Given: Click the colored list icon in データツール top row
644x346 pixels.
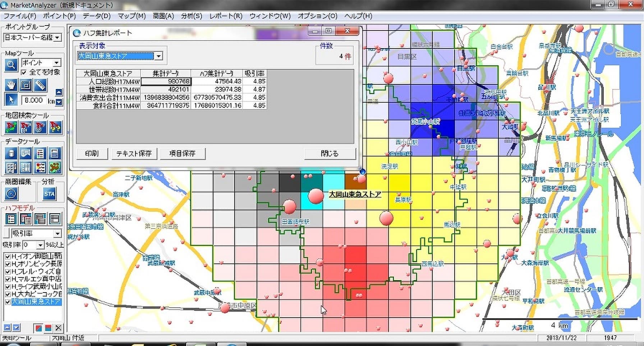Looking at the screenshot, I should pos(40,153).
